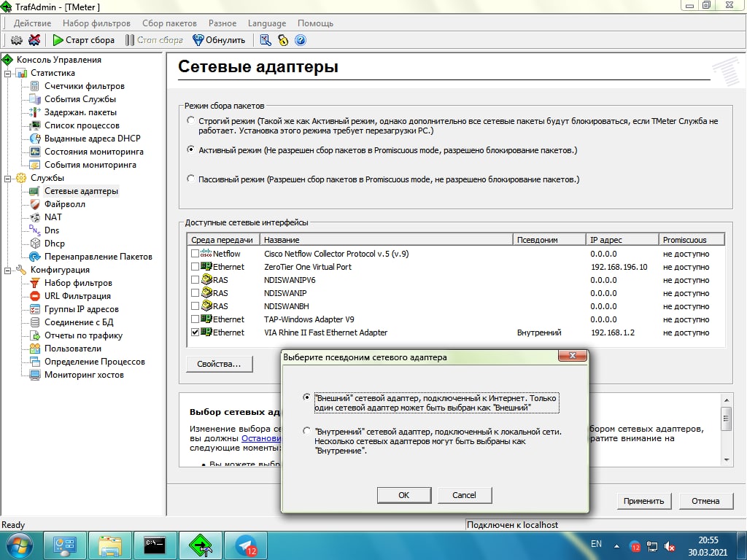The width and height of the screenshot is (747, 560).
Task: Open the Помощь menu
Action: coord(315,23)
